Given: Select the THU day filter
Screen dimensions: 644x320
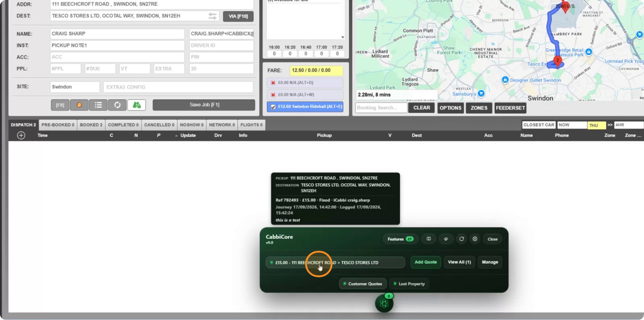Looking at the screenshot, I should pyautogui.click(x=596, y=125).
